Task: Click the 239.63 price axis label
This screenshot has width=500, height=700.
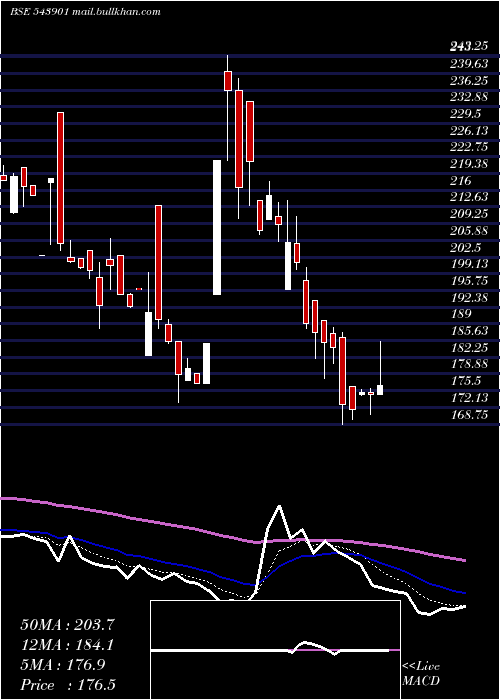Action: coord(469,64)
